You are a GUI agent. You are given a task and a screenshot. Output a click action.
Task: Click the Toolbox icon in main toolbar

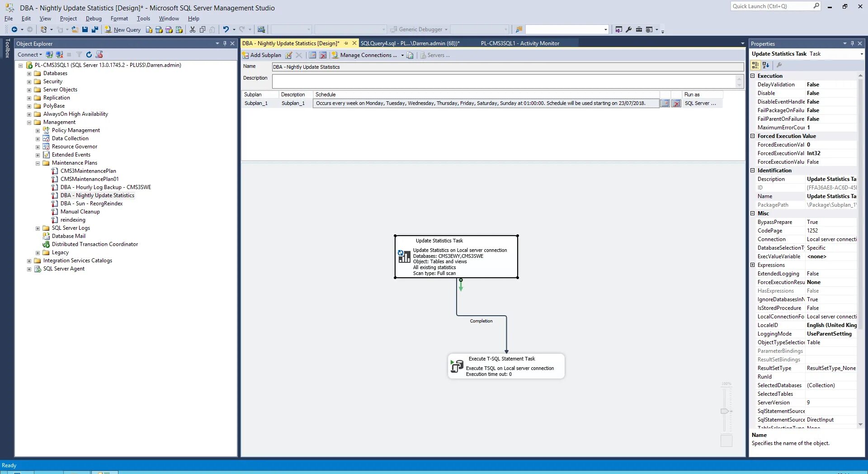(639, 29)
